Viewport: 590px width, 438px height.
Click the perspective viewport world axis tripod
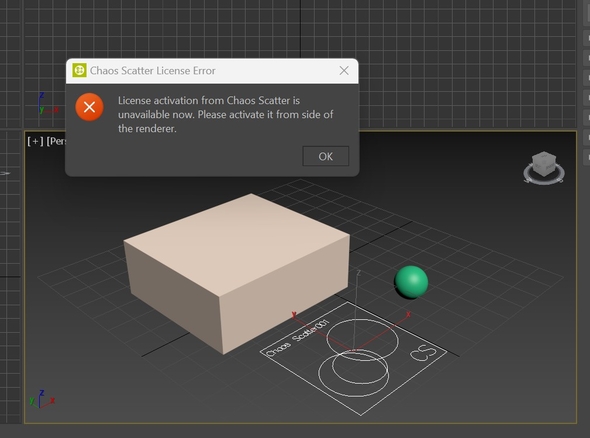point(42,400)
